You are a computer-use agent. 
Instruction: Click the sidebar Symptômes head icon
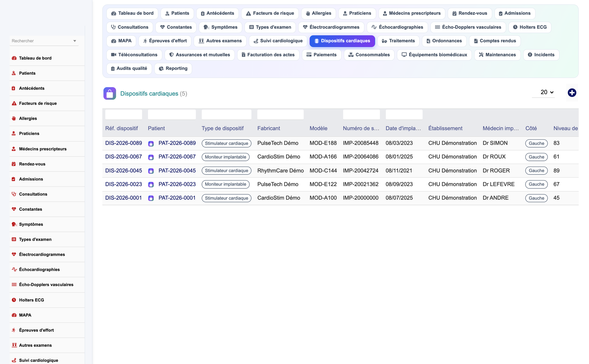[x=14, y=224]
